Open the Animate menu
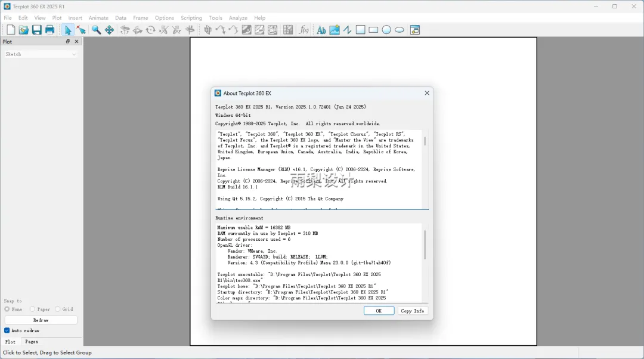The height and width of the screenshot is (359, 644). pyautogui.click(x=98, y=18)
